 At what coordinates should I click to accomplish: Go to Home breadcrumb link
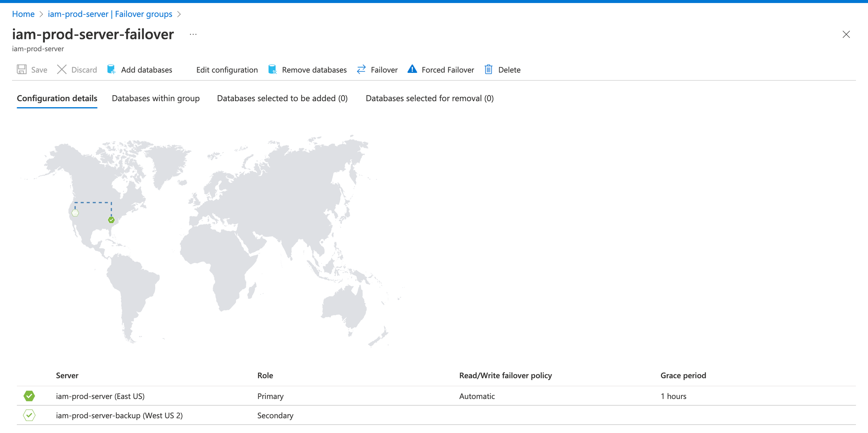pos(23,14)
